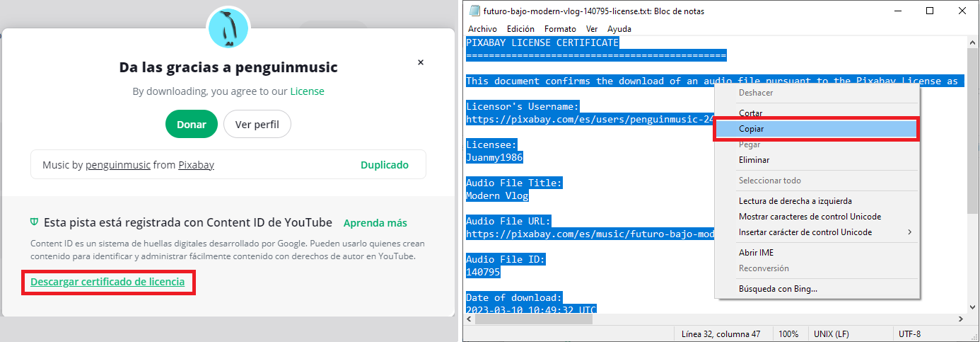Choose Copiar in the context menu
The height and width of the screenshot is (342, 980).
click(817, 129)
